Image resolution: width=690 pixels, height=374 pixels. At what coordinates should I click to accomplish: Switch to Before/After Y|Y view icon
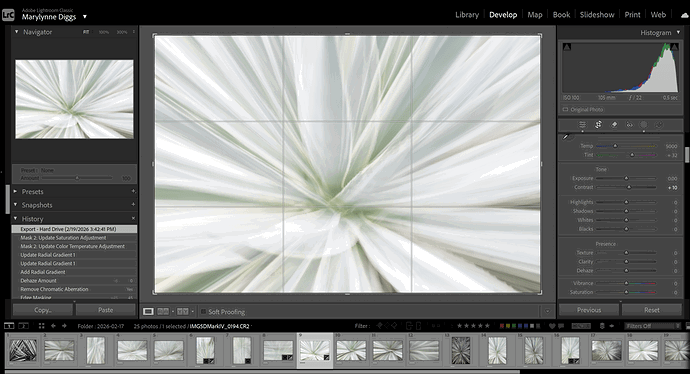(x=183, y=312)
